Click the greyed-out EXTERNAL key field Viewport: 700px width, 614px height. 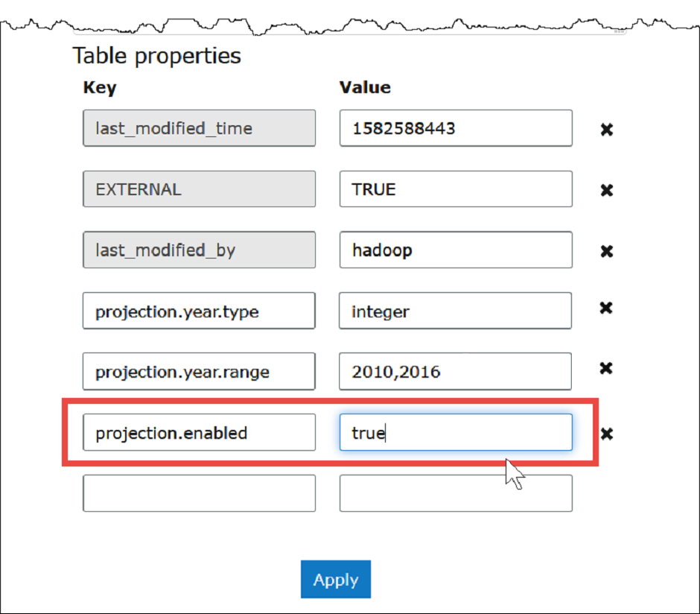(199, 189)
